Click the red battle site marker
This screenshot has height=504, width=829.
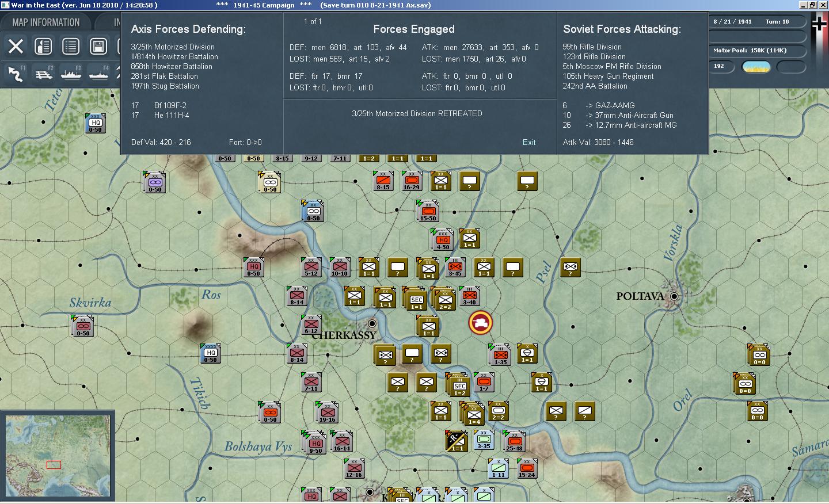pyautogui.click(x=480, y=323)
